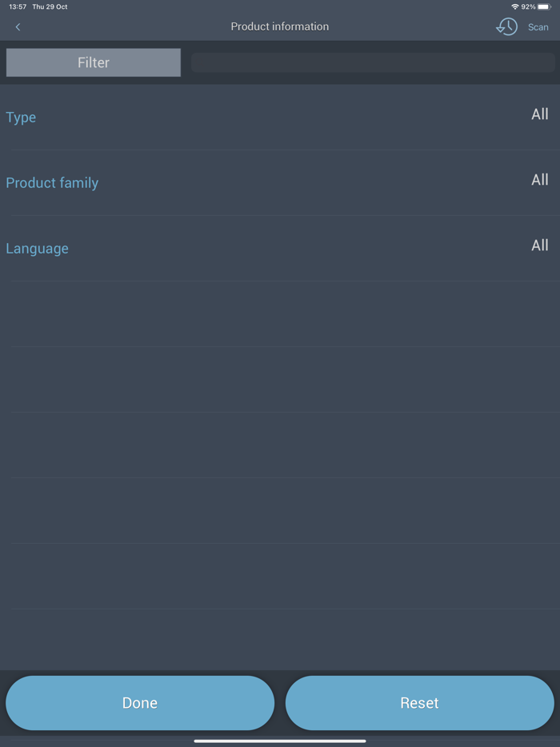The width and height of the screenshot is (560, 747).
Task: Reset all filters using Reset
Action: tap(419, 702)
